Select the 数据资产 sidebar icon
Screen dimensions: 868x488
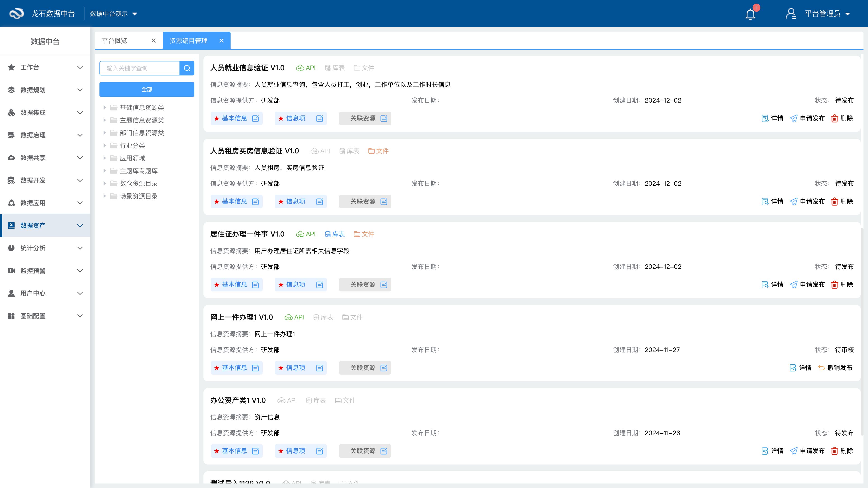point(11,225)
